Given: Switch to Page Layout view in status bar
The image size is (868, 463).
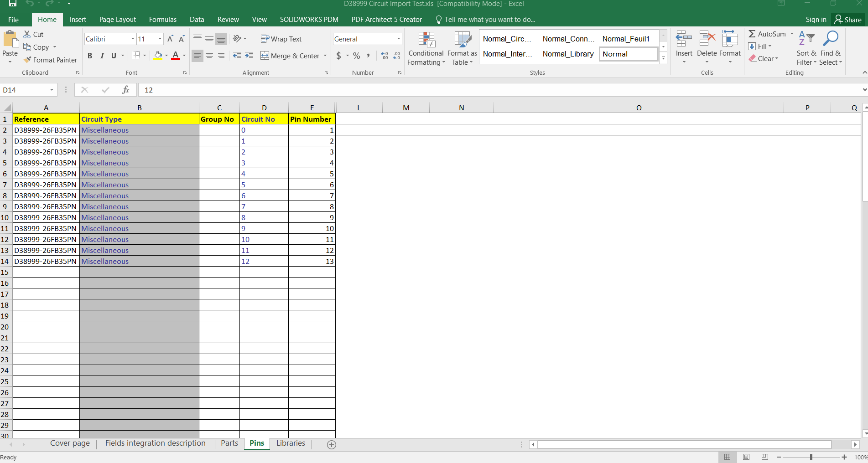Looking at the screenshot, I should 746,457.
